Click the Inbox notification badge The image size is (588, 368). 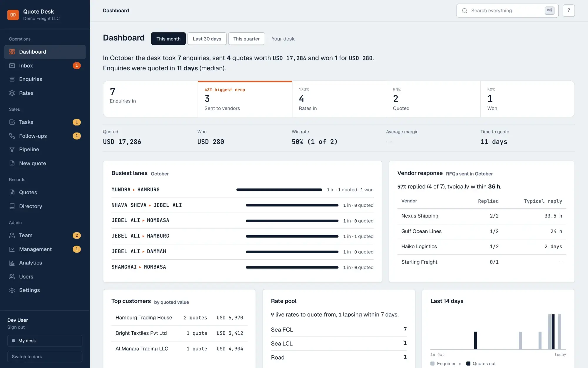coord(77,66)
